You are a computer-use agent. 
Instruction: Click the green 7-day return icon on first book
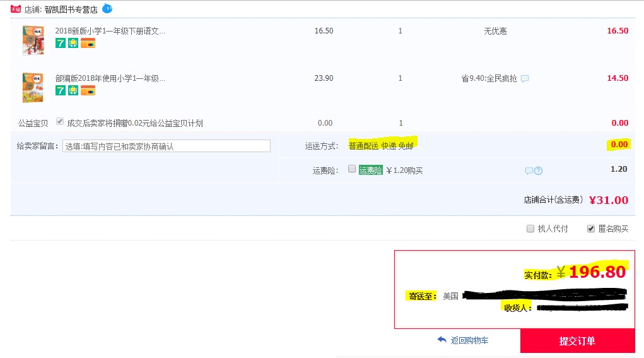[61, 43]
